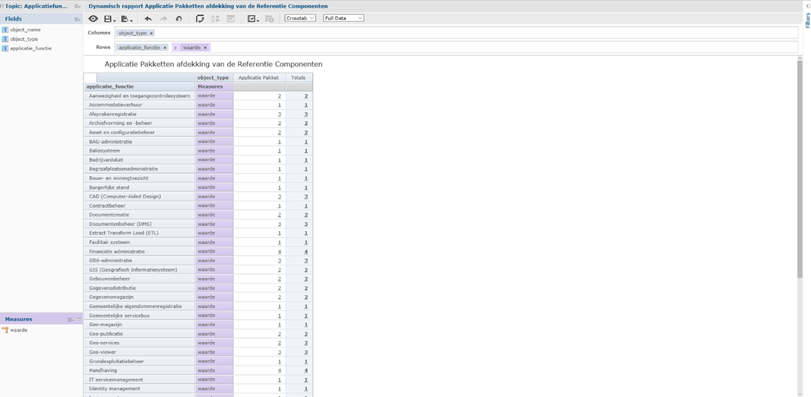Click the Measures header cell
Image resolution: width=811 pixels, height=397 pixels.
[x=215, y=87]
